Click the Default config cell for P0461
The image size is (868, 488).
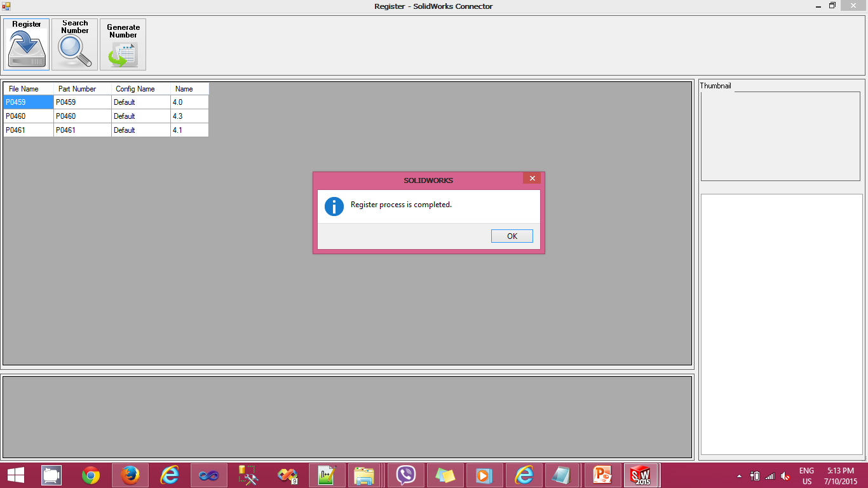click(x=141, y=130)
